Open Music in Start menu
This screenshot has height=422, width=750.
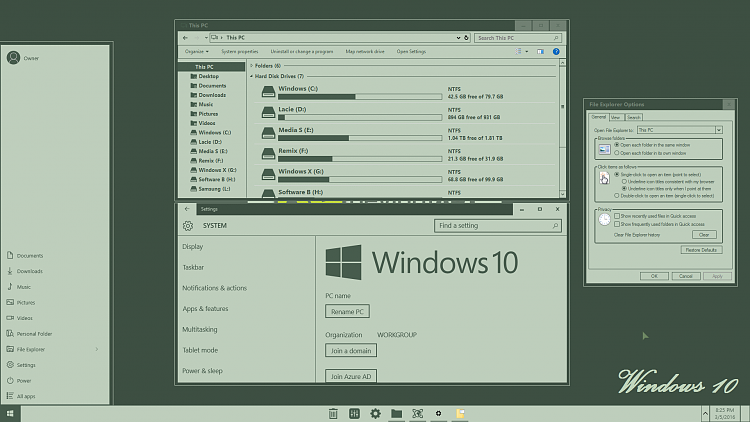pyautogui.click(x=19, y=287)
